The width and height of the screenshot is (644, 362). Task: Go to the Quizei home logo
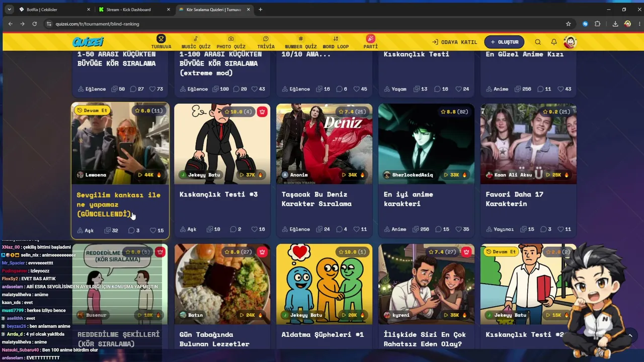coord(88,42)
